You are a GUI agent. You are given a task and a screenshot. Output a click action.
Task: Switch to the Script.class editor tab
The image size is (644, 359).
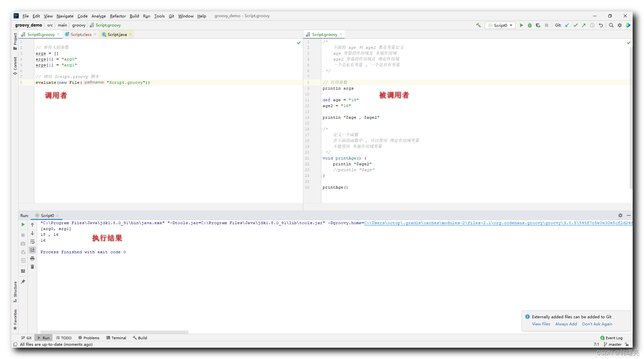[x=81, y=35]
